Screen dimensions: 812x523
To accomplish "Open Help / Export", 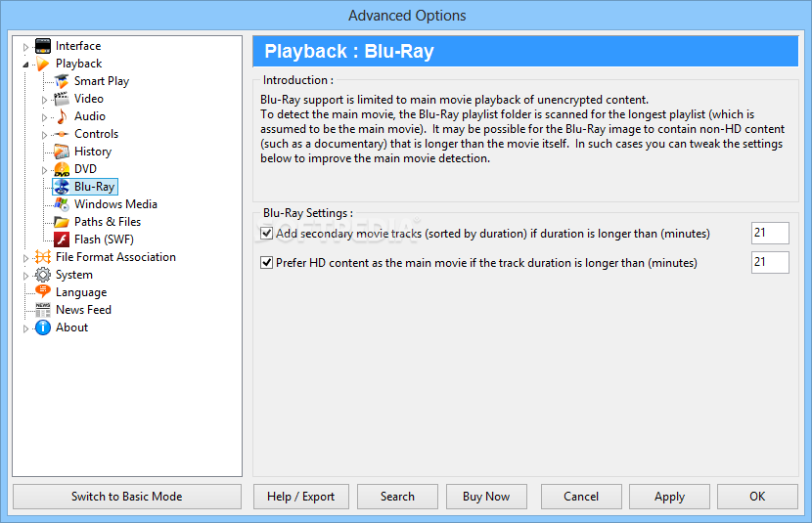I will click(301, 497).
